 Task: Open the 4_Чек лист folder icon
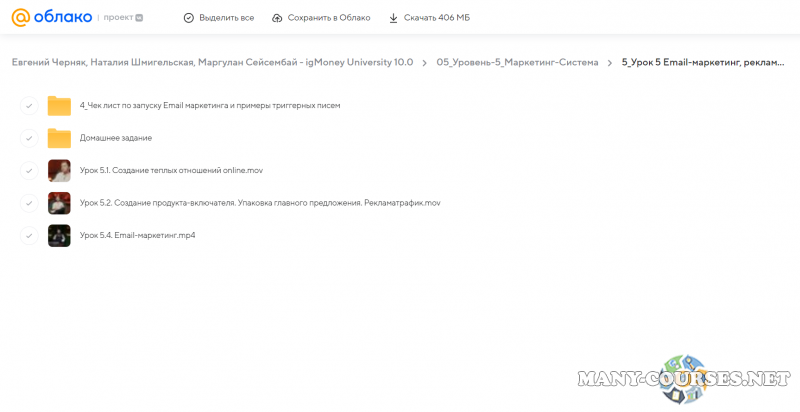[x=59, y=106]
